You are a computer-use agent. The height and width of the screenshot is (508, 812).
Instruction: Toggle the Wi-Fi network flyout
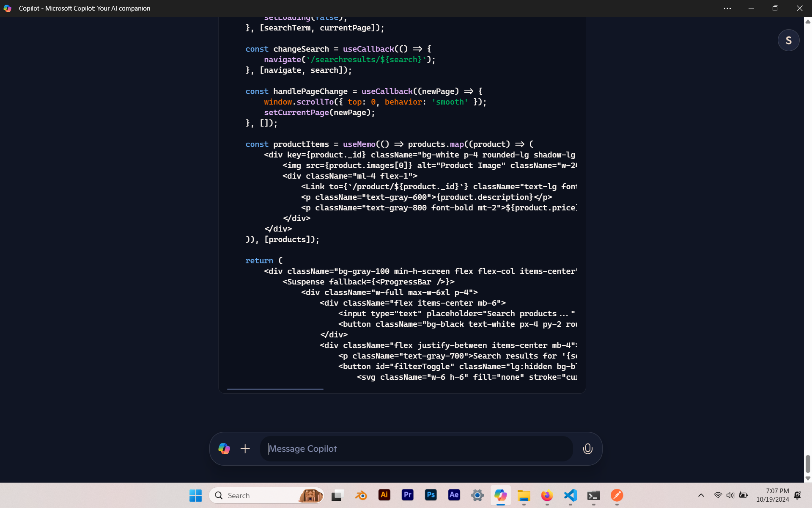718,495
